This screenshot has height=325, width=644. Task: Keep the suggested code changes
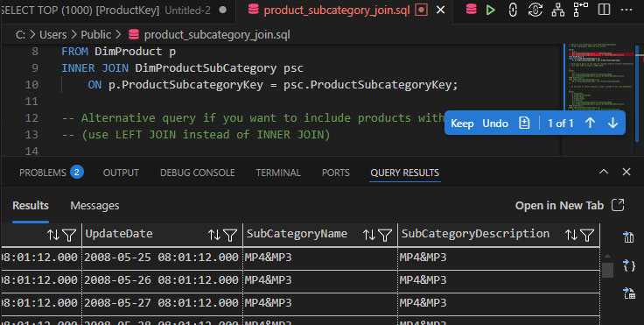pyautogui.click(x=462, y=123)
